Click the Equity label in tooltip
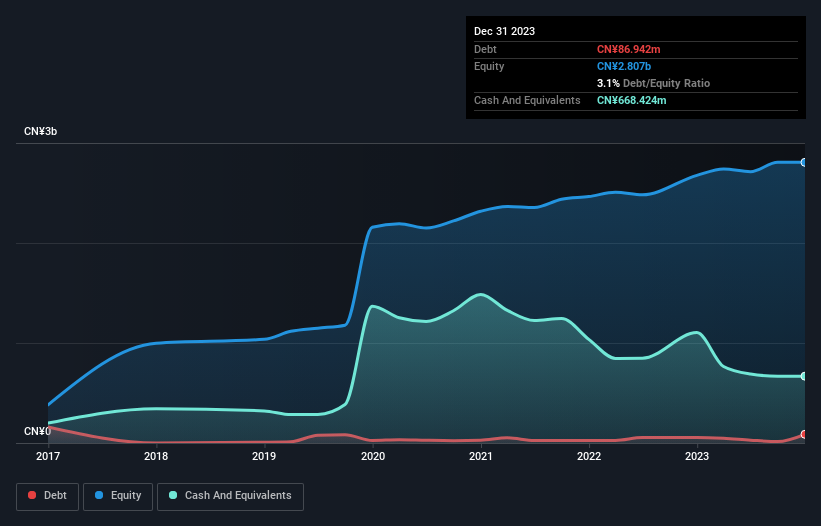 point(489,66)
